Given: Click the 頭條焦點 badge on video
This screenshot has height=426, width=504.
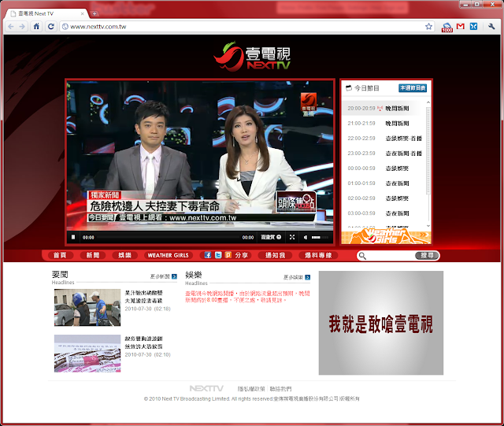Looking at the screenshot, I should coord(296,202).
